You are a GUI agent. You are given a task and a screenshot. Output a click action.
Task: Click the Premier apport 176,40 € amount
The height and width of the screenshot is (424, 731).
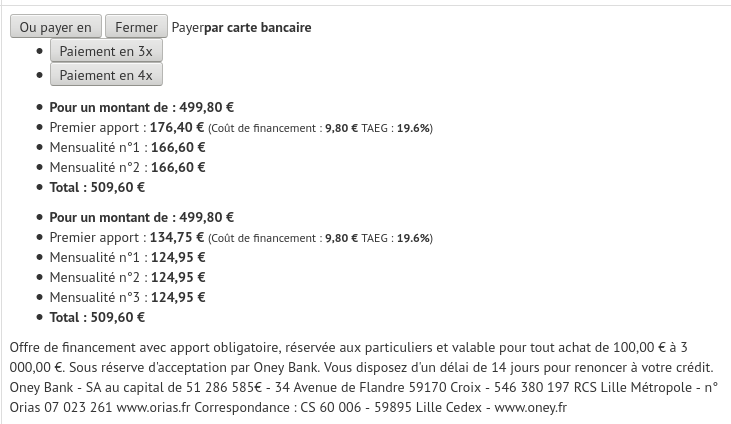tap(177, 127)
